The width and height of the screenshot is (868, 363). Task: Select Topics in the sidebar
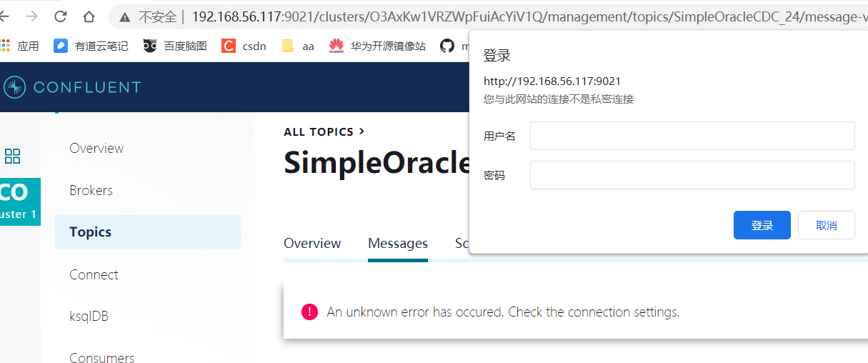[148, 232]
